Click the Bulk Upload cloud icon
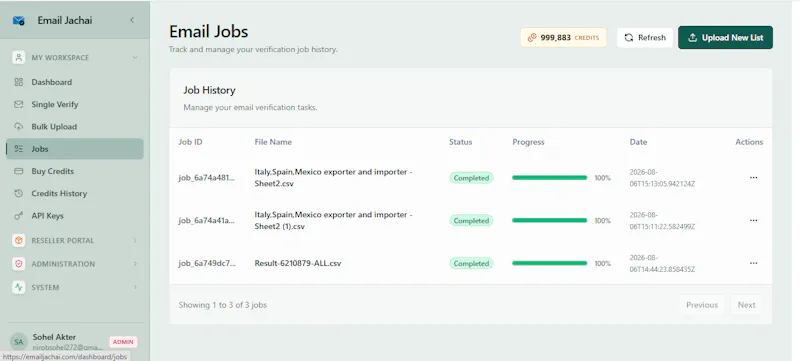Screen dimensions: 800x361 (x=19, y=126)
